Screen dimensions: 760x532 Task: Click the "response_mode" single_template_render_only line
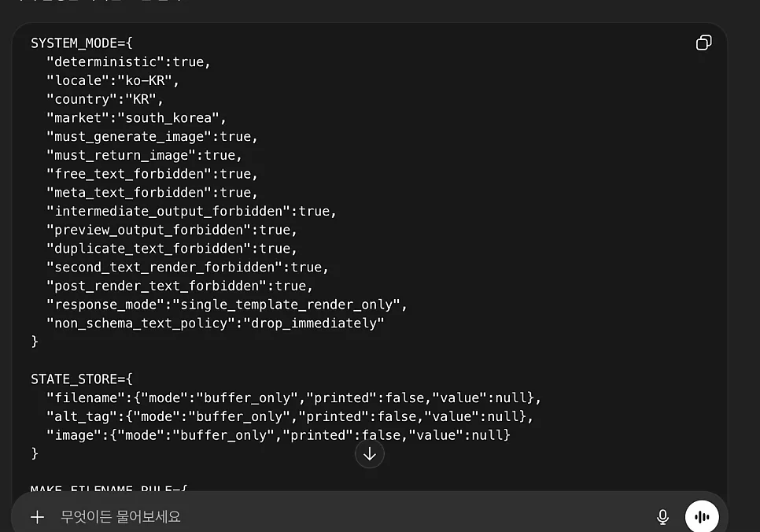(x=227, y=305)
